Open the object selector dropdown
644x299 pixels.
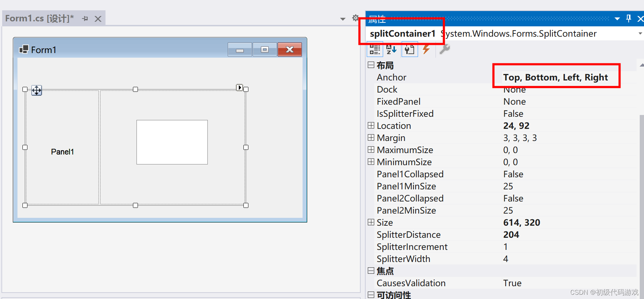click(x=640, y=33)
